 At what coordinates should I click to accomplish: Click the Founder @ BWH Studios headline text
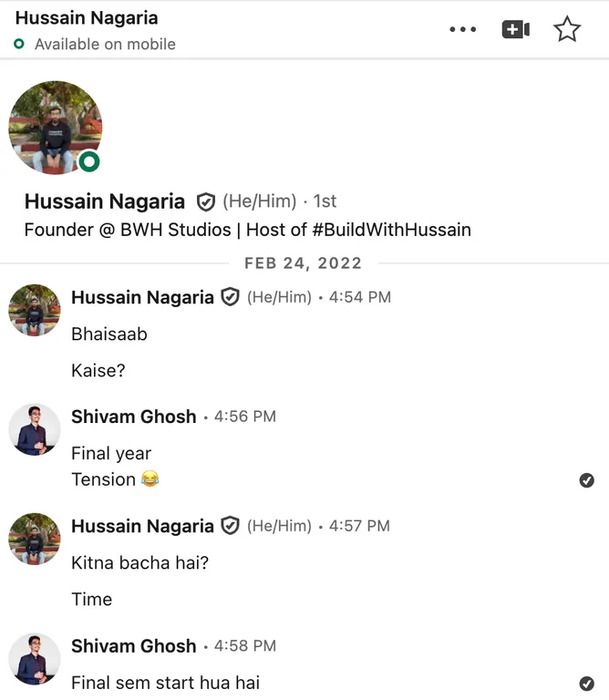[x=248, y=230]
